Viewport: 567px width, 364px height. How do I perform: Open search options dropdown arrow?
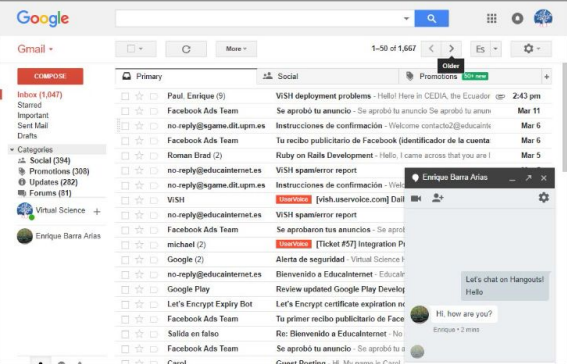tap(406, 18)
